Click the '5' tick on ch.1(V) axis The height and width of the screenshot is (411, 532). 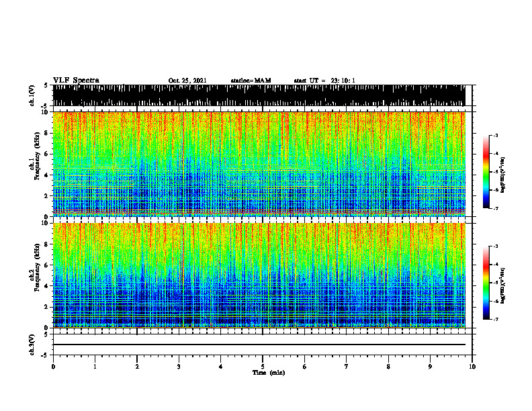click(x=46, y=85)
